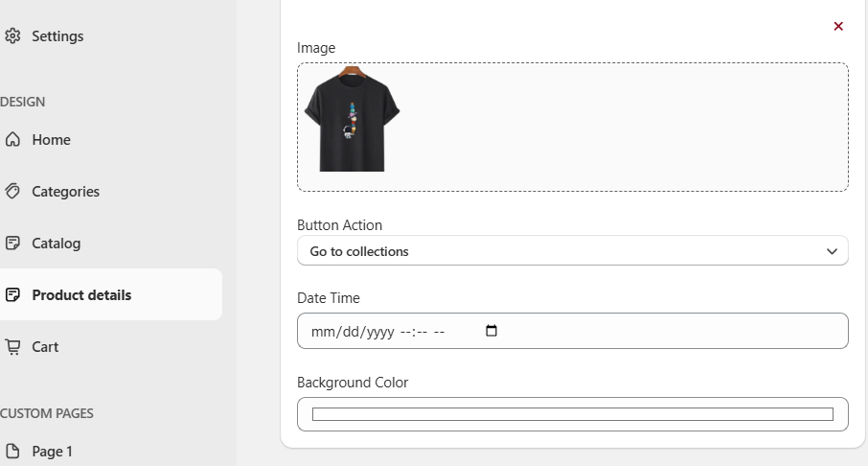The height and width of the screenshot is (466, 868).
Task: Click the CUSTOM PAGES section heading
Action: coord(47,413)
